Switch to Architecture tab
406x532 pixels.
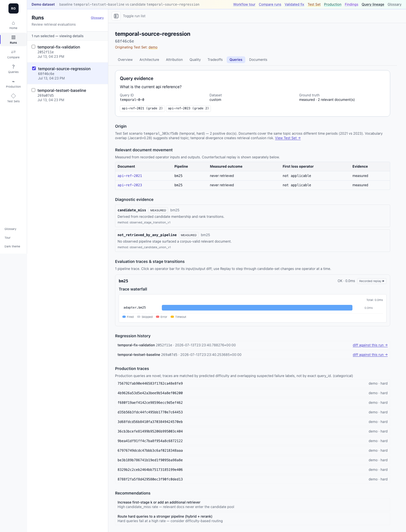tap(149, 60)
